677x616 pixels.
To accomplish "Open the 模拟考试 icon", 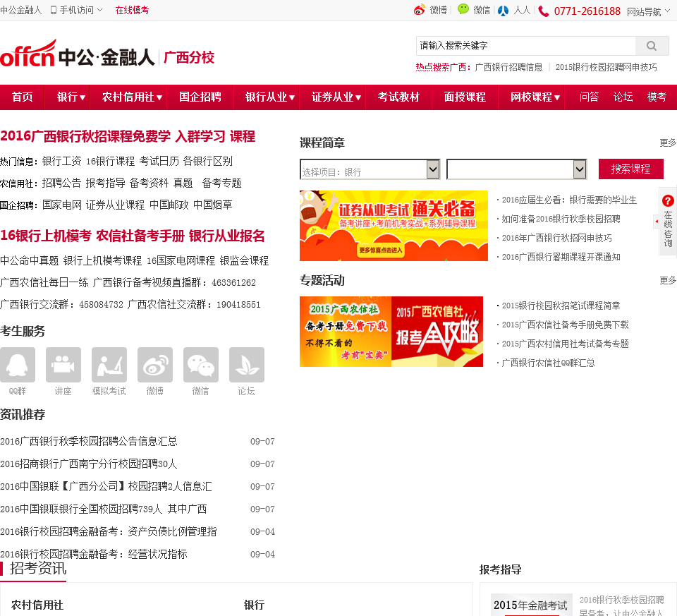I will click(x=109, y=365).
